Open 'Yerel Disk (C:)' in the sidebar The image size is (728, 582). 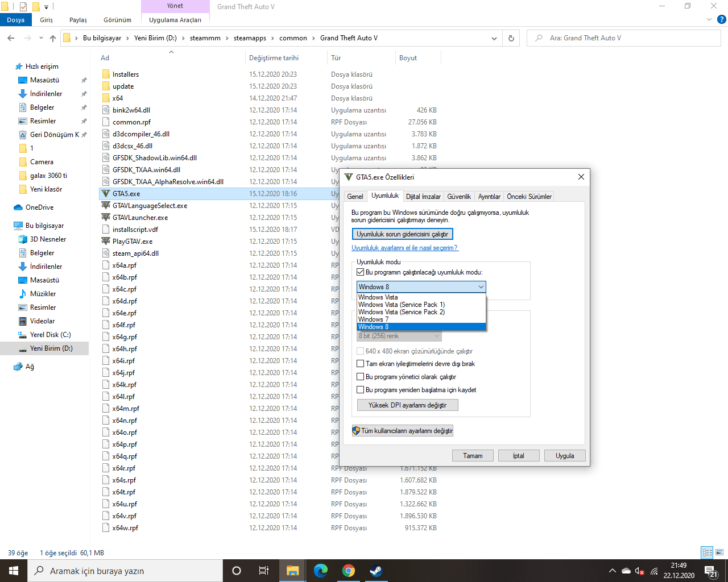click(51, 335)
